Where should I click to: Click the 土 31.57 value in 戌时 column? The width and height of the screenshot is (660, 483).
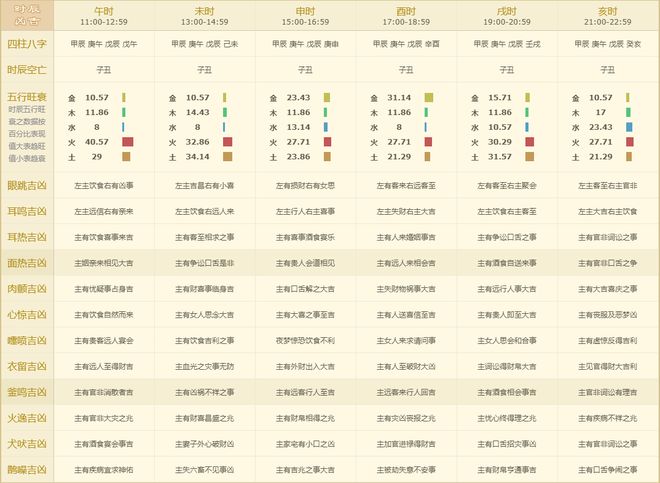pos(500,157)
